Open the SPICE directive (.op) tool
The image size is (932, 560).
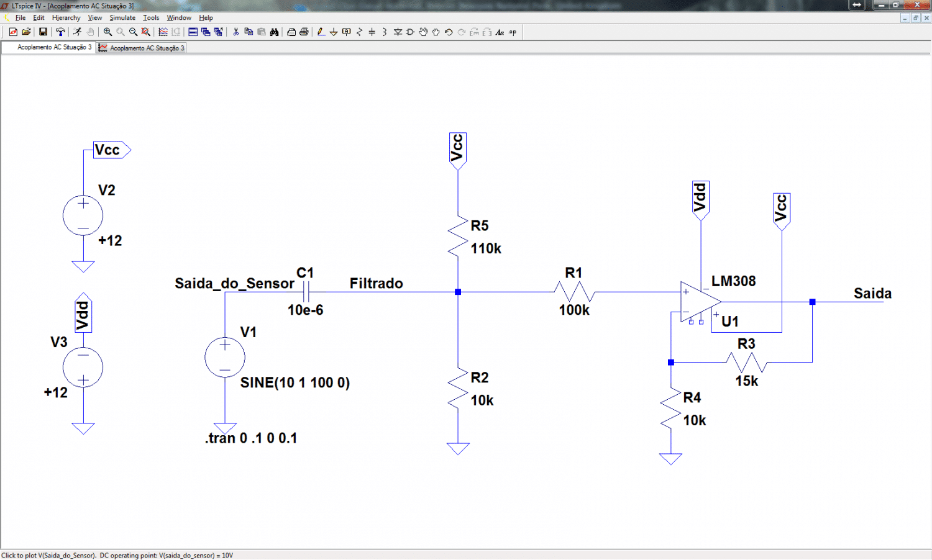513,32
